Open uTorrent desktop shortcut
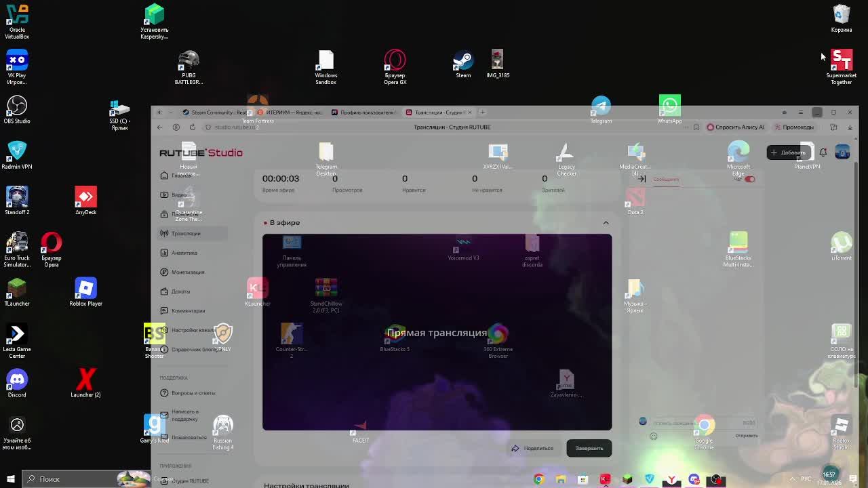 pyautogui.click(x=841, y=246)
